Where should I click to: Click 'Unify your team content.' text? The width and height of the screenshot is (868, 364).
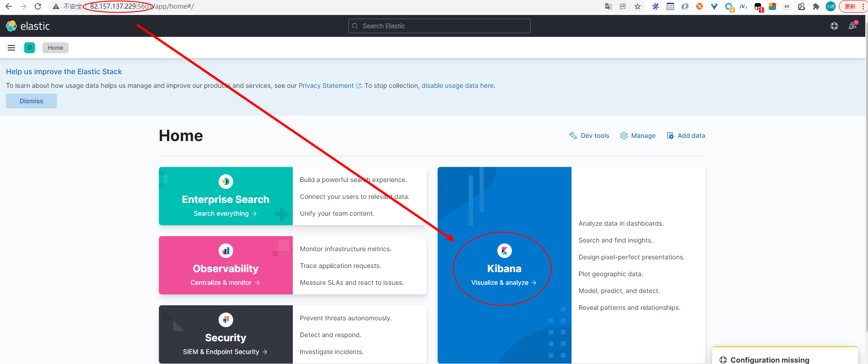tap(337, 213)
